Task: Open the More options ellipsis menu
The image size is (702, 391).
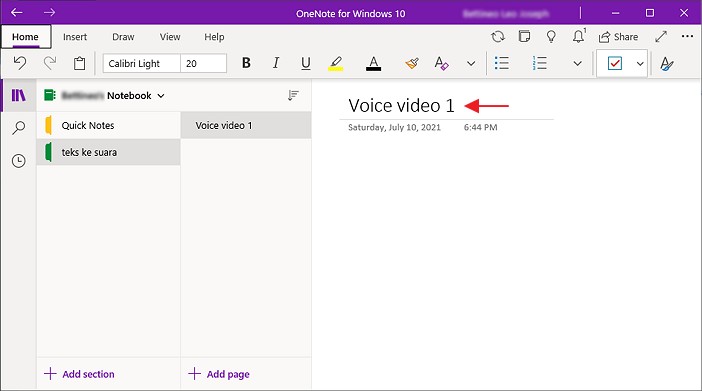Action: point(687,36)
